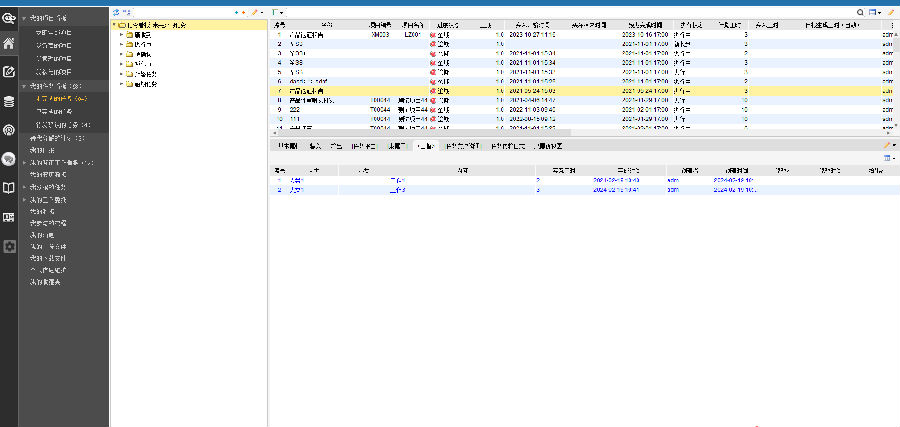Click the ID card icon in the sidebar
The image size is (900, 427).
pos(9,217)
